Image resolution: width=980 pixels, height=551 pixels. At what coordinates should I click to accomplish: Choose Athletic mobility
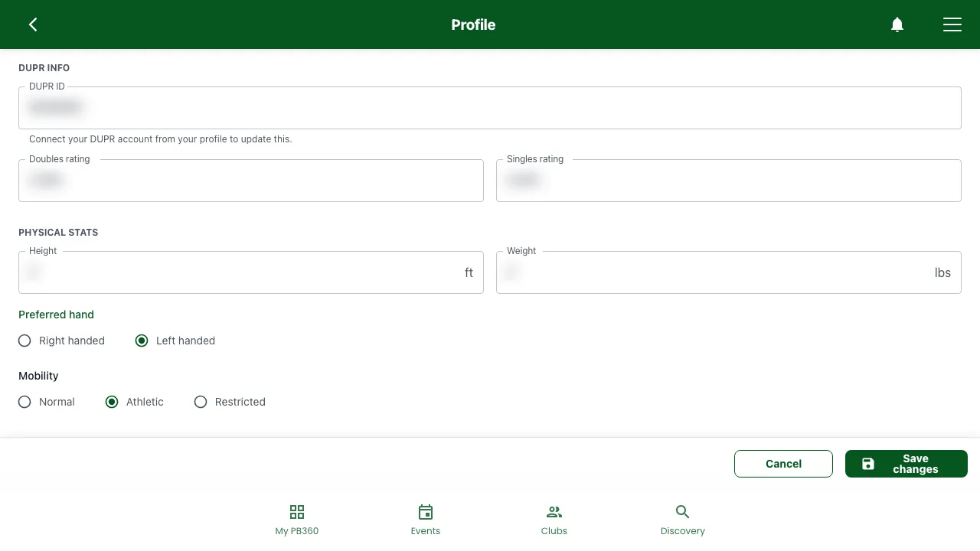point(134,402)
